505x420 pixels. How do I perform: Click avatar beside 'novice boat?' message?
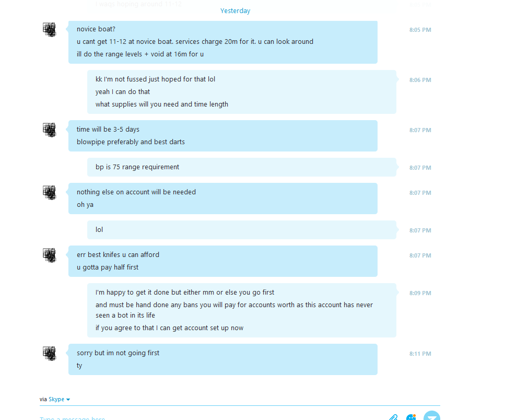click(x=50, y=29)
